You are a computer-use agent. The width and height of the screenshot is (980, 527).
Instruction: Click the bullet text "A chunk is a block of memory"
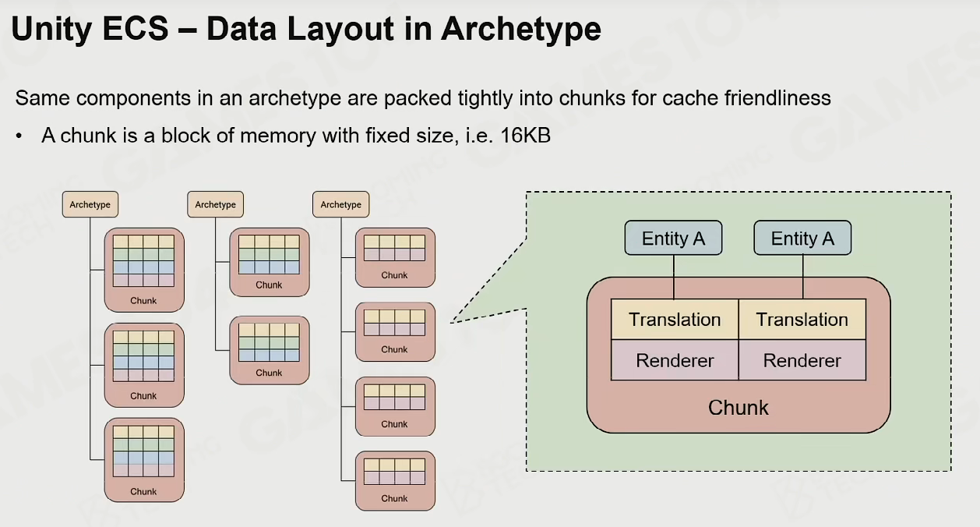(x=296, y=136)
